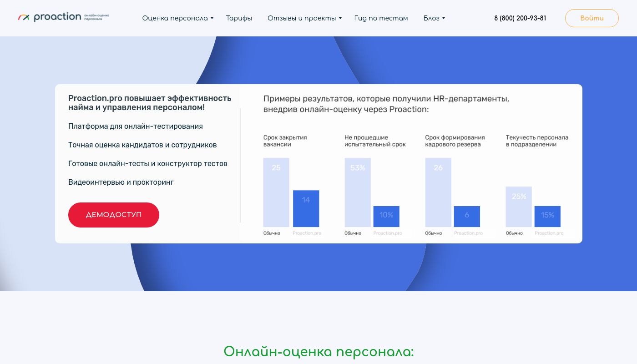Select the Платформа для онлайн-тестирования text
The image size is (637, 364).
point(136,126)
